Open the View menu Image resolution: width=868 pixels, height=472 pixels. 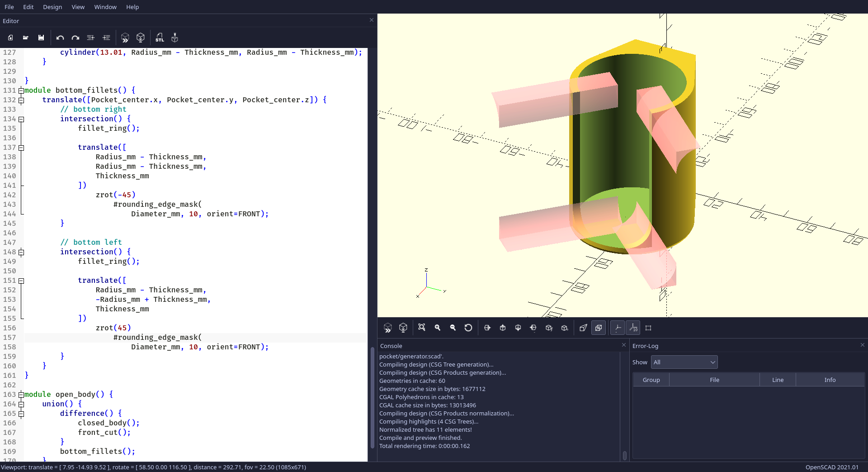click(78, 7)
